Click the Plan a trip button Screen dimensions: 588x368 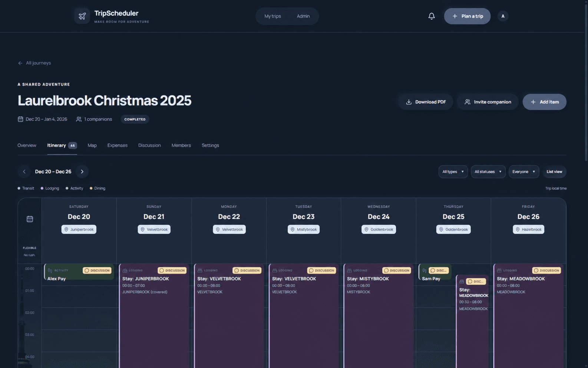coord(467,16)
